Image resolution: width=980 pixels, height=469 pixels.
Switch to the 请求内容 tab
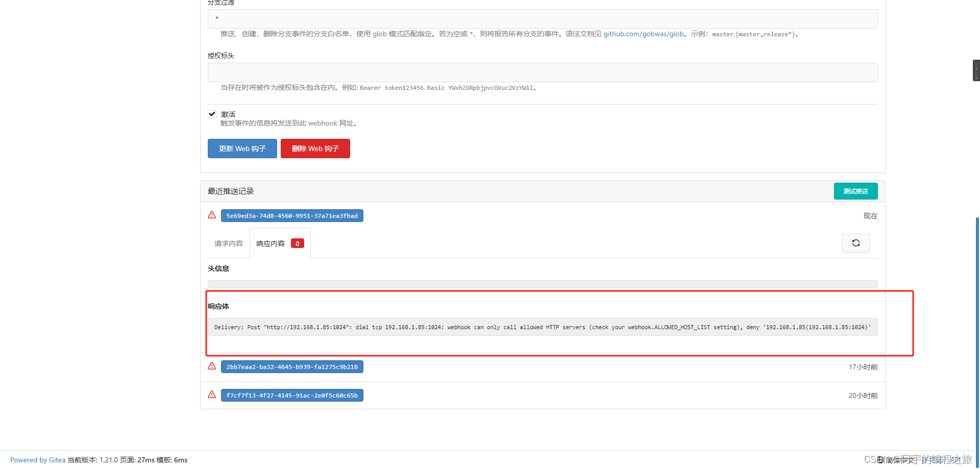(228, 243)
